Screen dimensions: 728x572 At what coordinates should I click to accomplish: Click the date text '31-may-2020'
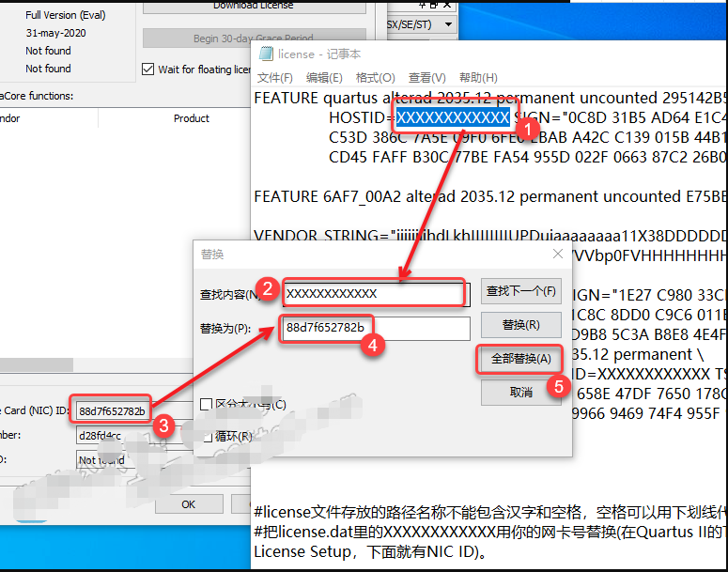[55, 33]
